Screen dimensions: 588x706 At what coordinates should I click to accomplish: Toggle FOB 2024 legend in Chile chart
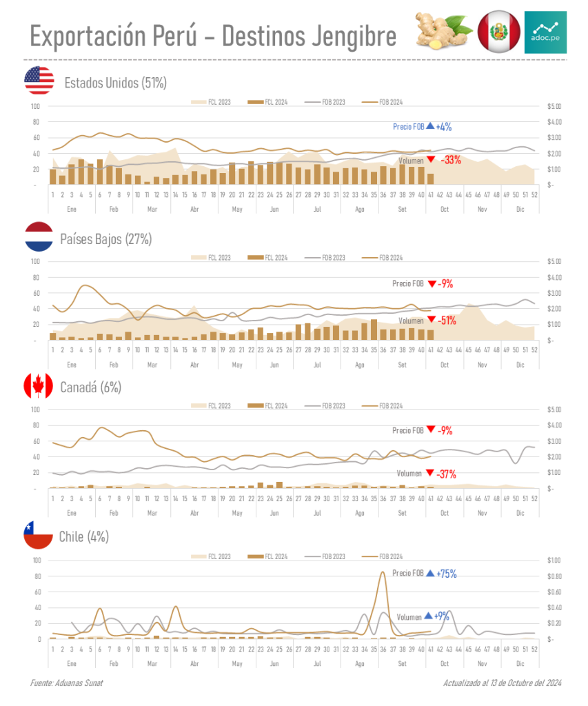click(383, 556)
